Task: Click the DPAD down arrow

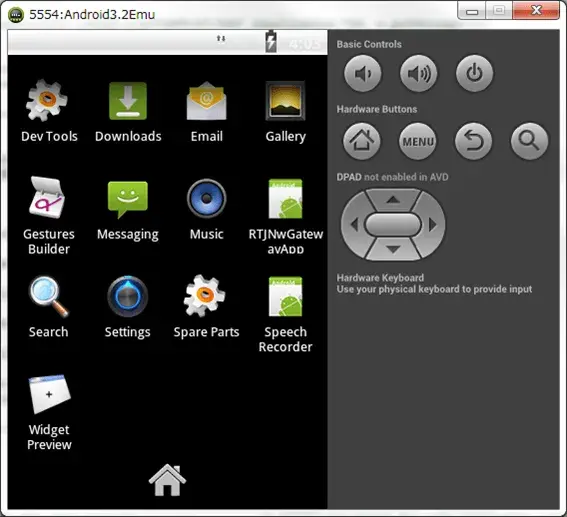Action: (x=393, y=249)
